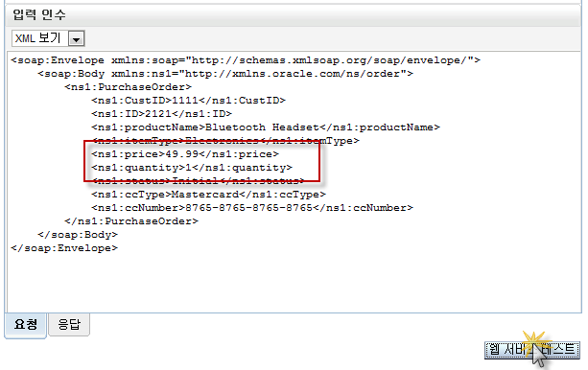588x370 pixels.
Task: Click the ns1:CustID 1111 line
Action: [x=189, y=101]
